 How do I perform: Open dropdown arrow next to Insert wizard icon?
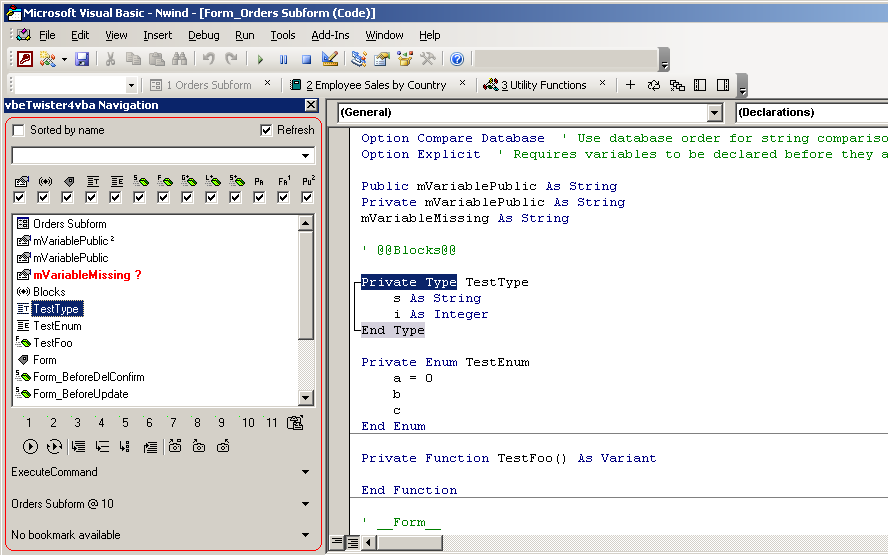(64, 59)
